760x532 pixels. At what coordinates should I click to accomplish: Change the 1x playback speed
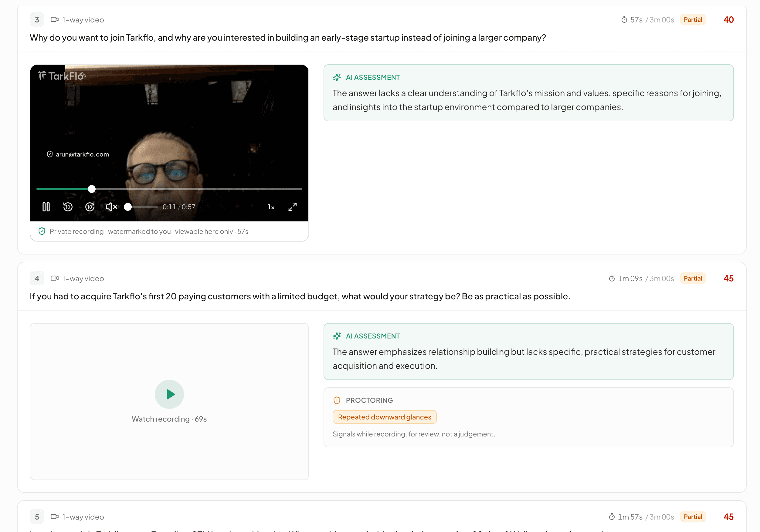(x=271, y=207)
